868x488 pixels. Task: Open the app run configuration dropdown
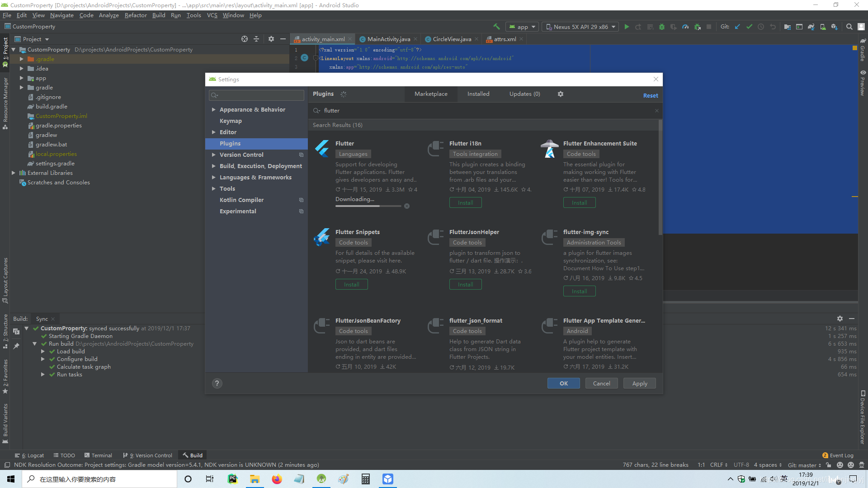pyautogui.click(x=522, y=27)
